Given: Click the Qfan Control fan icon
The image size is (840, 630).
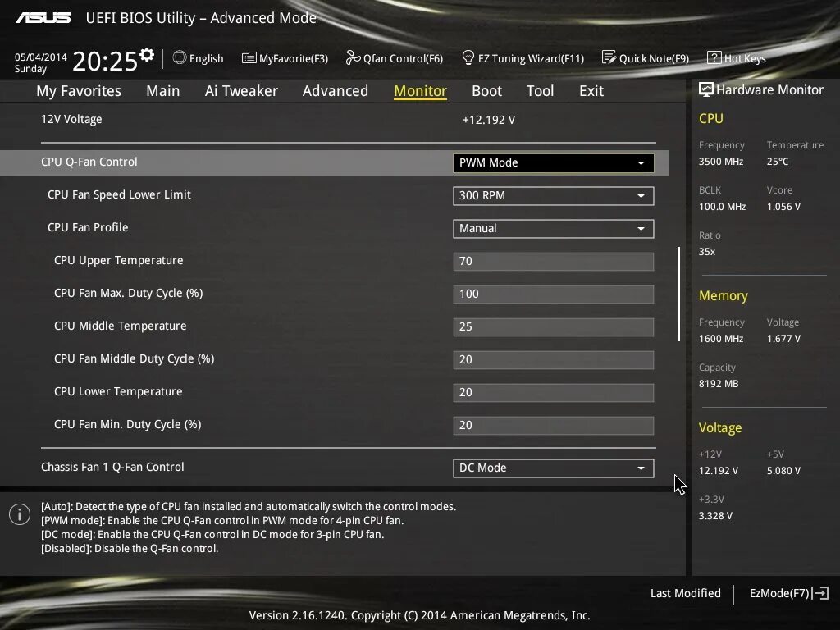Looking at the screenshot, I should tap(353, 57).
